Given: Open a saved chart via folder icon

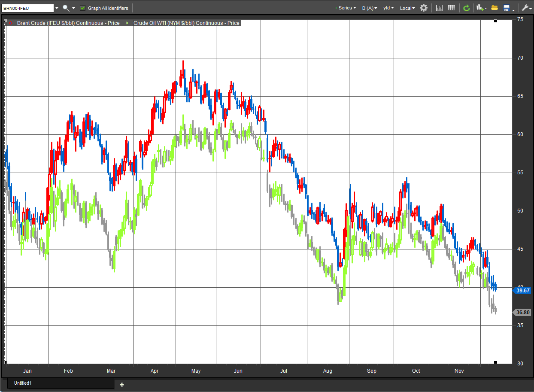Looking at the screenshot, I should pyautogui.click(x=495, y=8).
